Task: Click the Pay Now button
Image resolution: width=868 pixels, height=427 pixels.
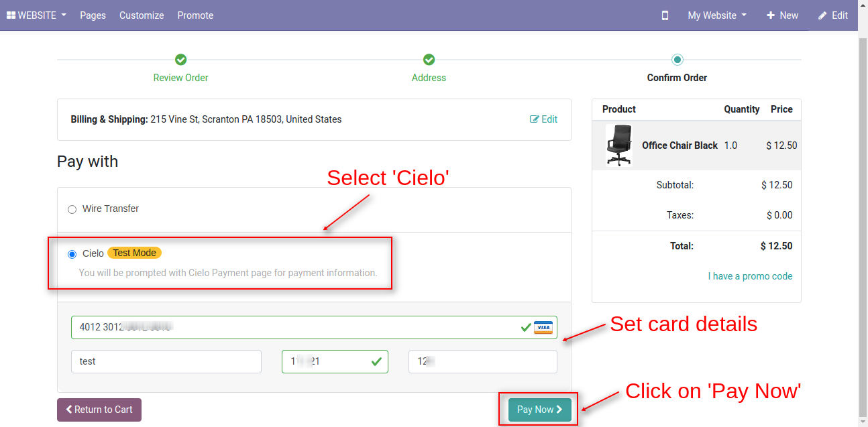Action: click(x=540, y=410)
